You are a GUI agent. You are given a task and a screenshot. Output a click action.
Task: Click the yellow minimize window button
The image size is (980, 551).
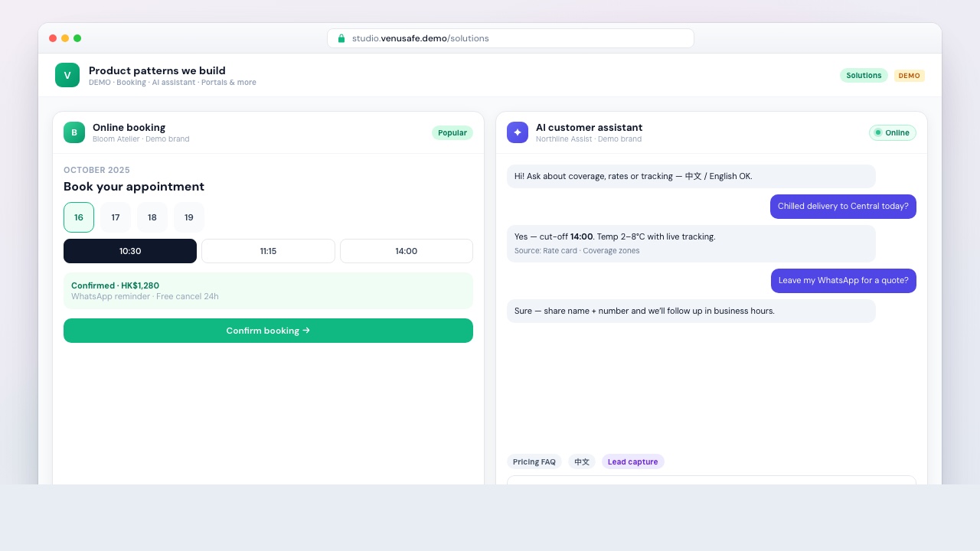coord(65,38)
